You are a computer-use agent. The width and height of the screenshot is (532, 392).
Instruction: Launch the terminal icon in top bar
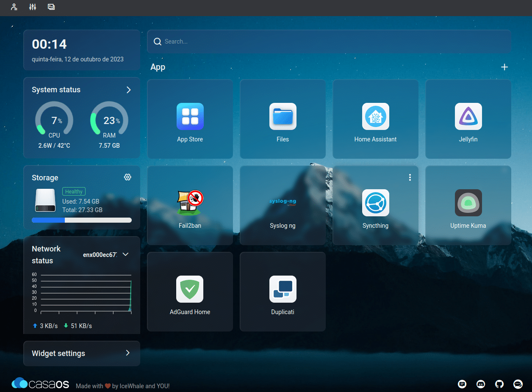click(x=51, y=7)
